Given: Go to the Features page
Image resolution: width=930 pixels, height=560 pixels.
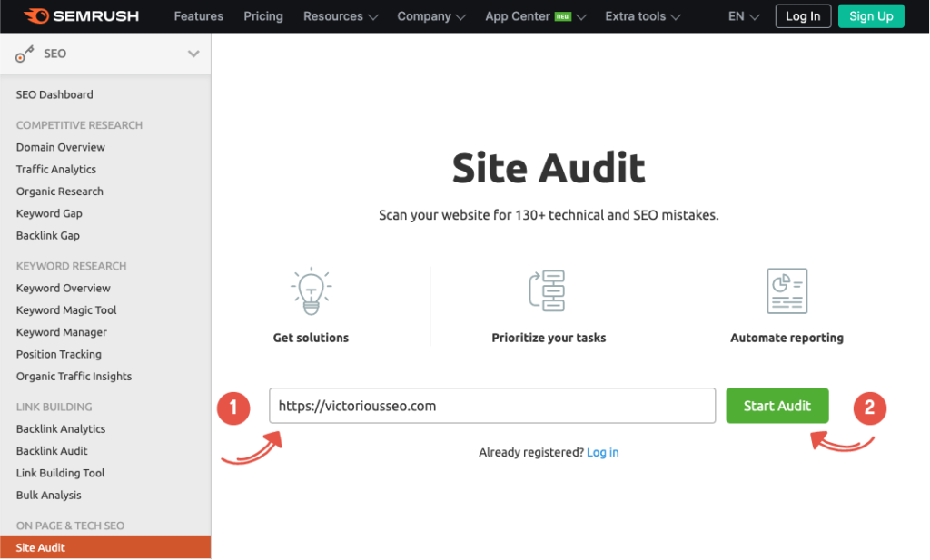Looking at the screenshot, I should click(x=198, y=16).
